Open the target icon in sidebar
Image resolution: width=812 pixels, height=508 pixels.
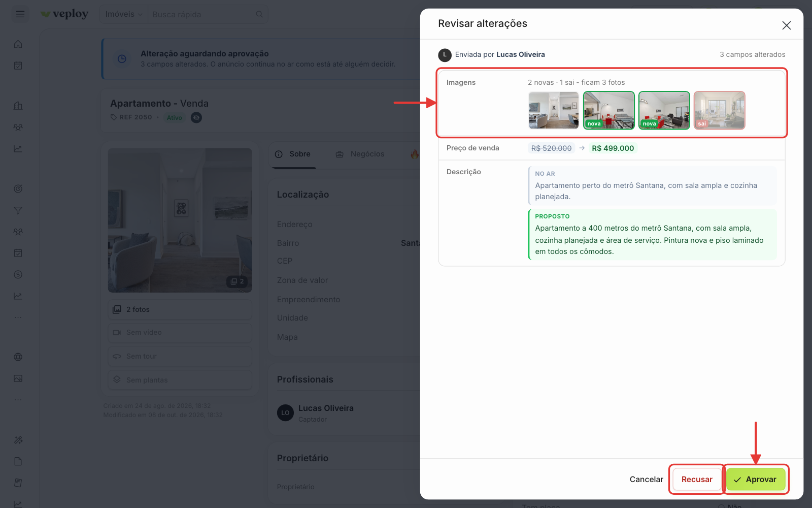coord(18,189)
